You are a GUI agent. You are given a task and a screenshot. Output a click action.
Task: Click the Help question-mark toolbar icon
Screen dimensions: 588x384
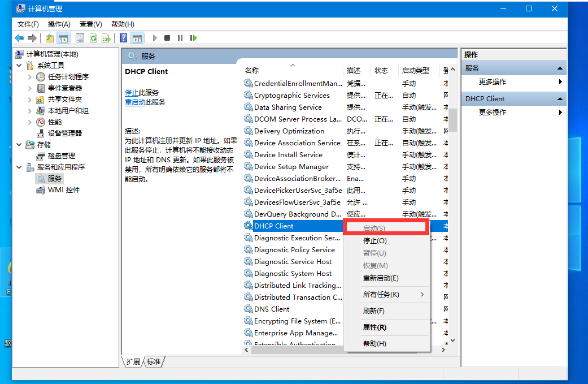[123, 38]
